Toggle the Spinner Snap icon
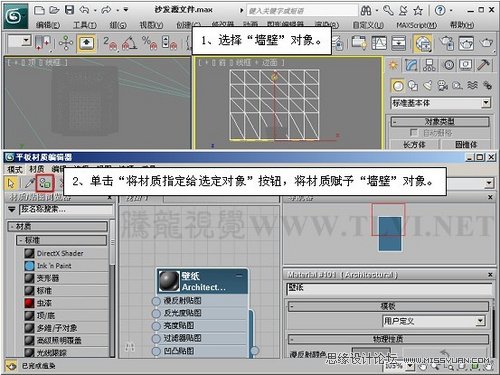 (x=169, y=43)
